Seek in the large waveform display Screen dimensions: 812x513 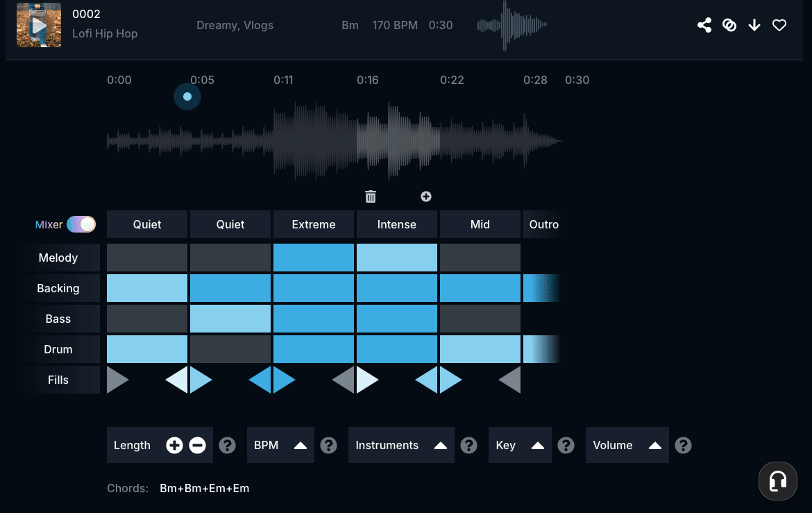(335, 140)
